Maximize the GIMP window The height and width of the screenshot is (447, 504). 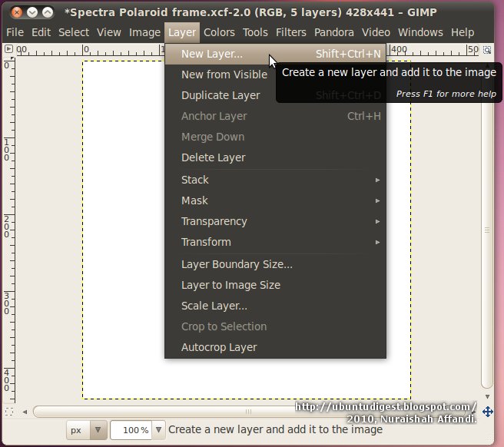coord(48,12)
